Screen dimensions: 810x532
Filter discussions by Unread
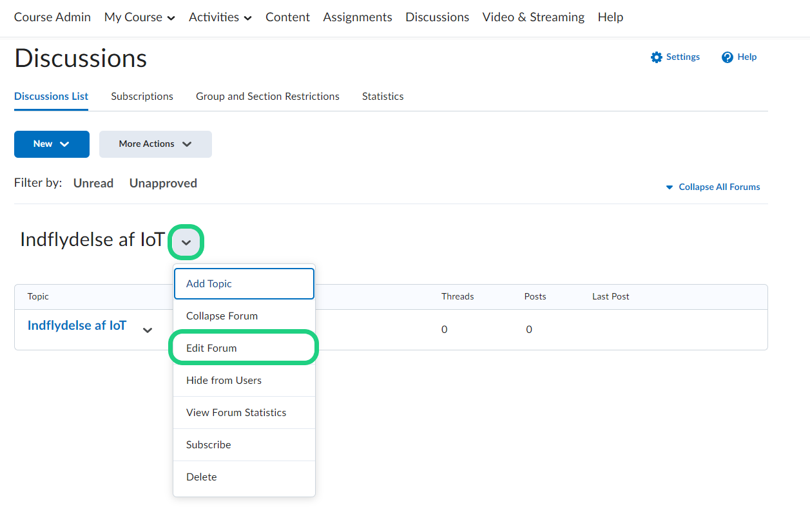coord(93,183)
